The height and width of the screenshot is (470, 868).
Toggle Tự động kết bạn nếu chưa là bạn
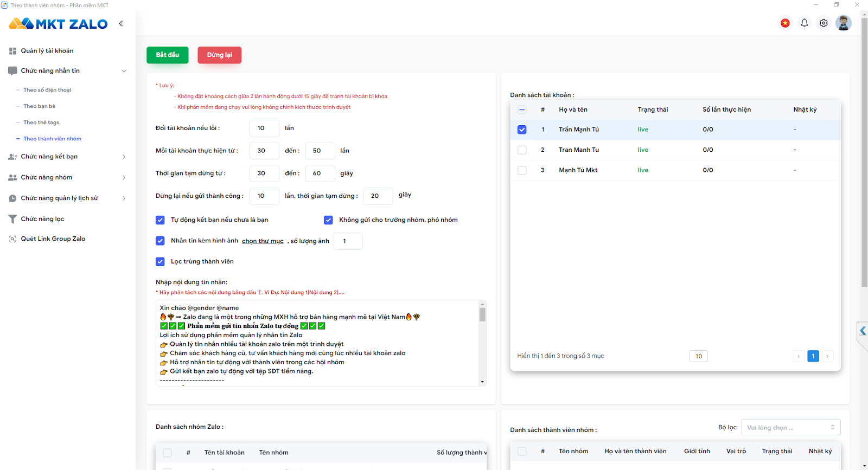pyautogui.click(x=160, y=220)
